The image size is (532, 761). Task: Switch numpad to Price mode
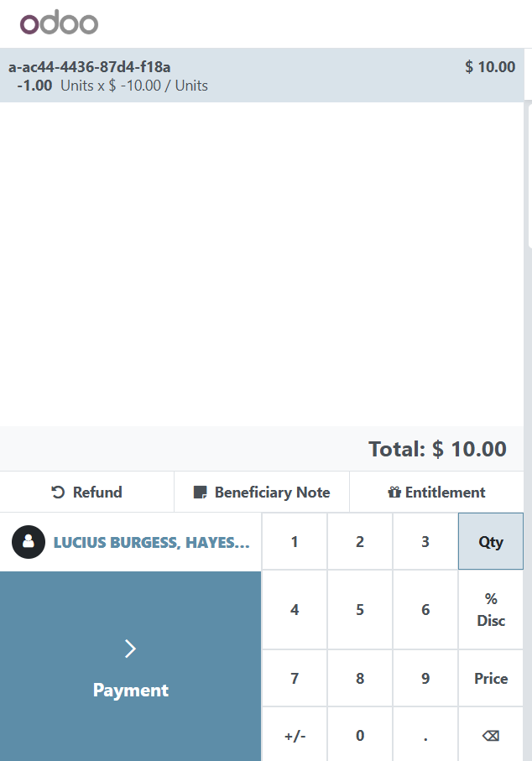[x=491, y=679]
